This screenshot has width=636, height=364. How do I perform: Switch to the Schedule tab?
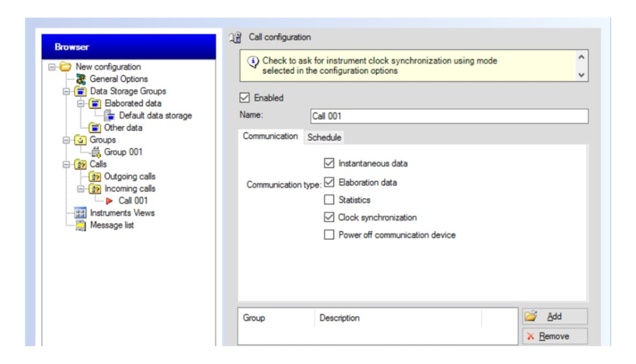coord(324,137)
